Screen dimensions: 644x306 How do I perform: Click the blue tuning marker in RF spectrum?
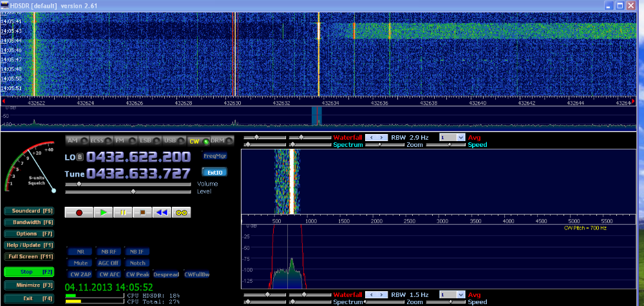pos(317,115)
